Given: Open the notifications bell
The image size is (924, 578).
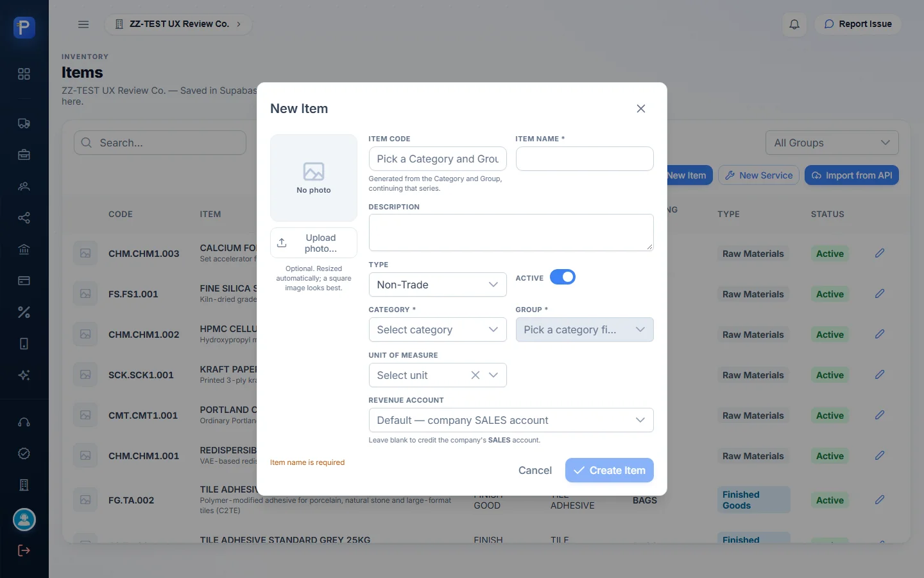Looking at the screenshot, I should (794, 24).
